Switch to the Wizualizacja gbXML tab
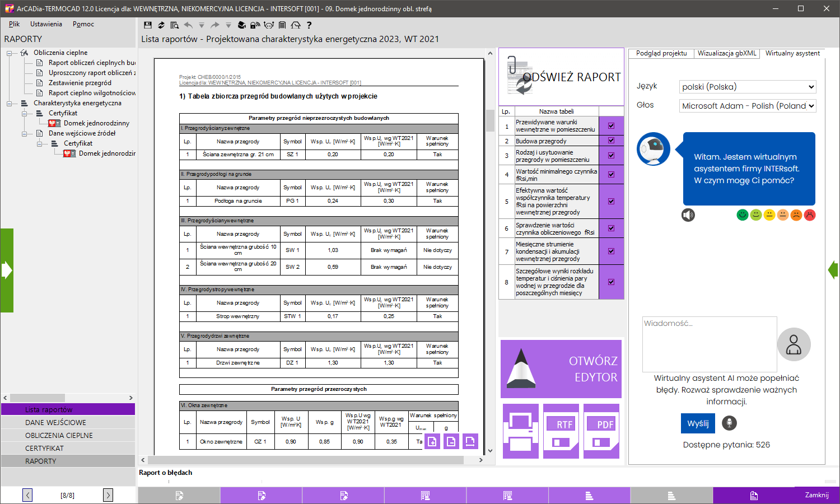Viewport: 840px width, 504px height. tap(726, 54)
